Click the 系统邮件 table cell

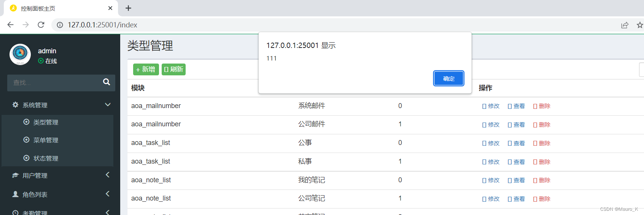pyautogui.click(x=312, y=106)
